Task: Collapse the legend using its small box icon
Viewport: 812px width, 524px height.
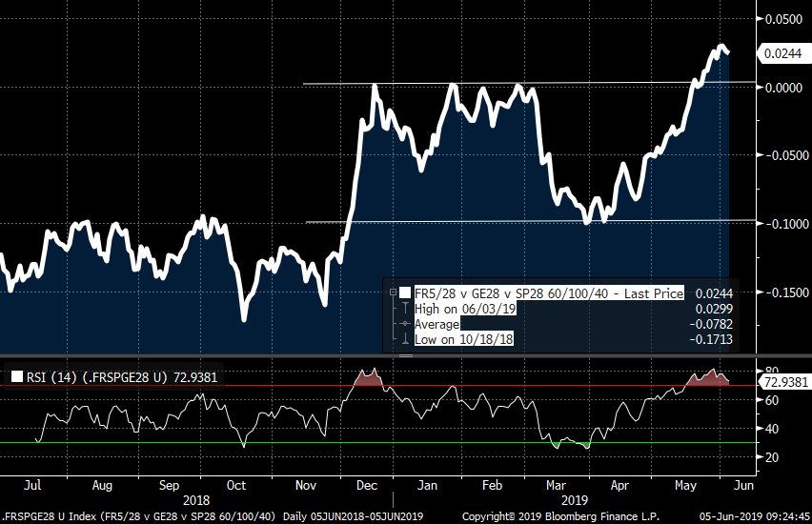Action: pos(393,293)
